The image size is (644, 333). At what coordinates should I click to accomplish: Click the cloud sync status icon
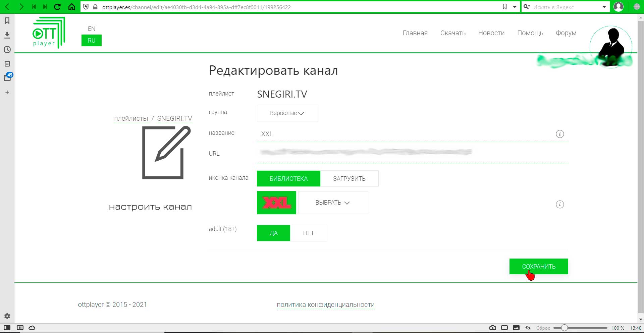tap(32, 328)
